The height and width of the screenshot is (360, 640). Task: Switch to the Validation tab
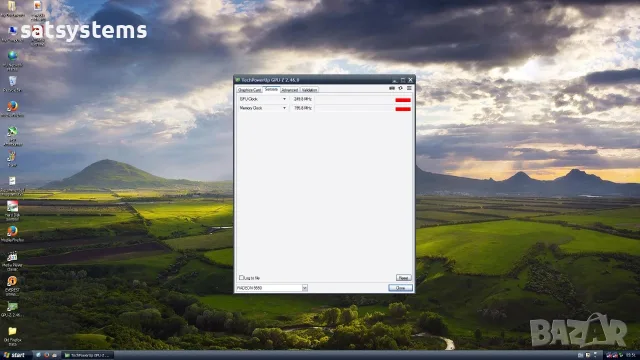pyautogui.click(x=309, y=90)
